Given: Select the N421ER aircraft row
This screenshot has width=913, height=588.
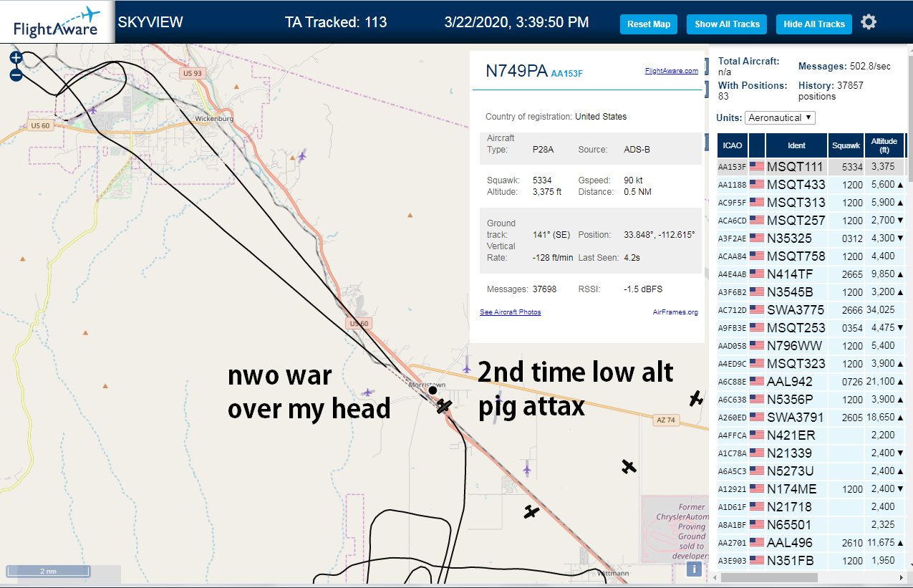Looking at the screenshot, I should coord(811,435).
